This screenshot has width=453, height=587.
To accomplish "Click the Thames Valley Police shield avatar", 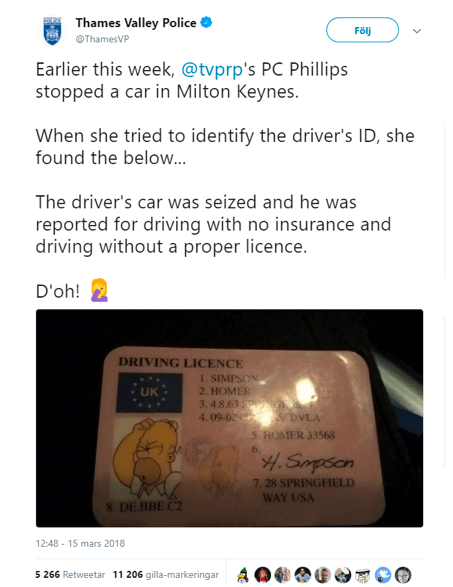I will (52, 31).
